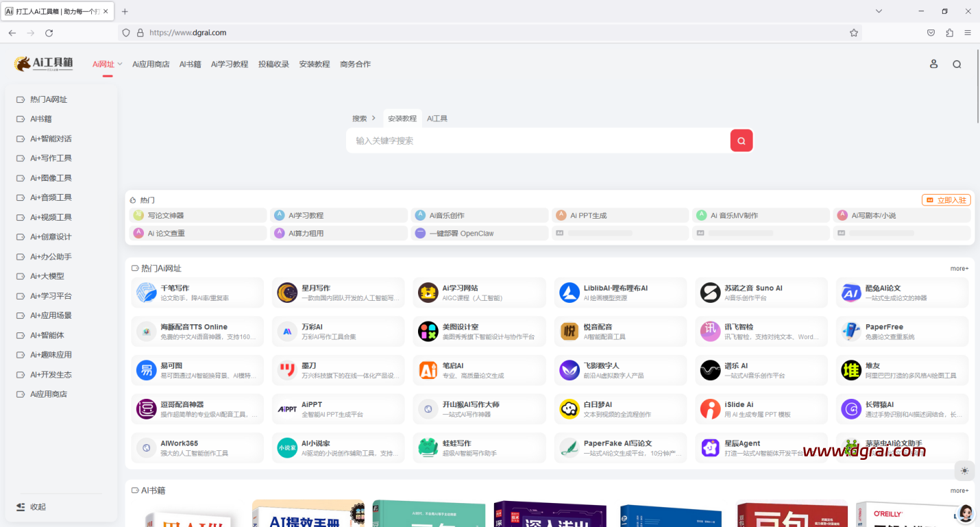Open more+ for 热门Ai网址 section
This screenshot has width=980, height=527.
point(959,269)
